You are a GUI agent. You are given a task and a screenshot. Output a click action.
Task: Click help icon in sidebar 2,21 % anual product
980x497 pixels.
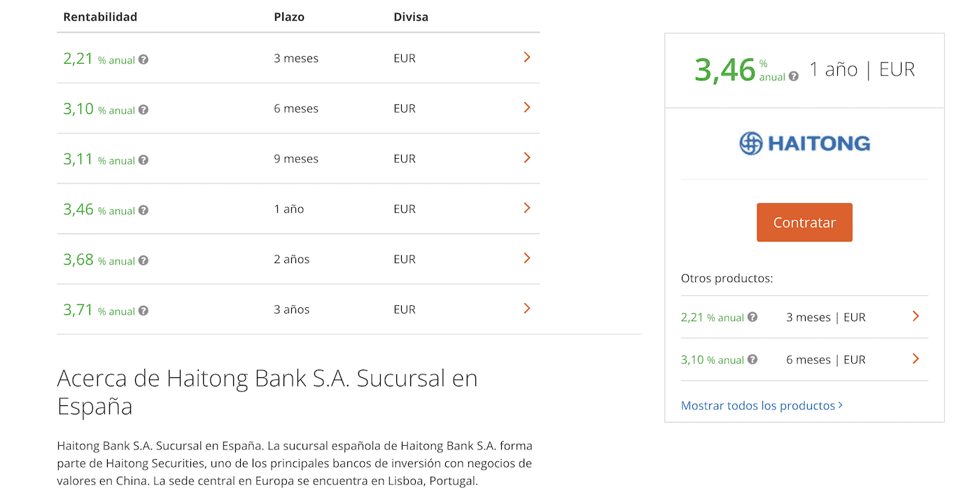[752, 317]
